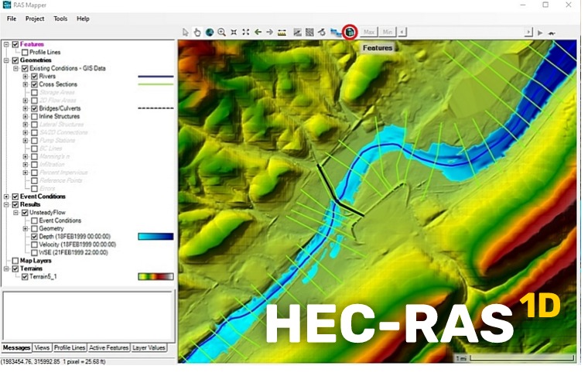
Task: Collapse the Results tree node
Action: 6,205
